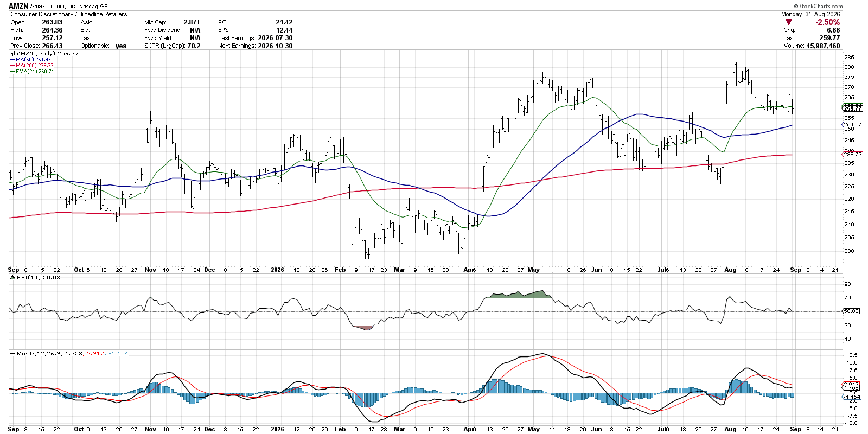Viewport: 868px width, 434px height.
Task: Click the 90 label on RSI axis
Action: [x=847, y=284]
